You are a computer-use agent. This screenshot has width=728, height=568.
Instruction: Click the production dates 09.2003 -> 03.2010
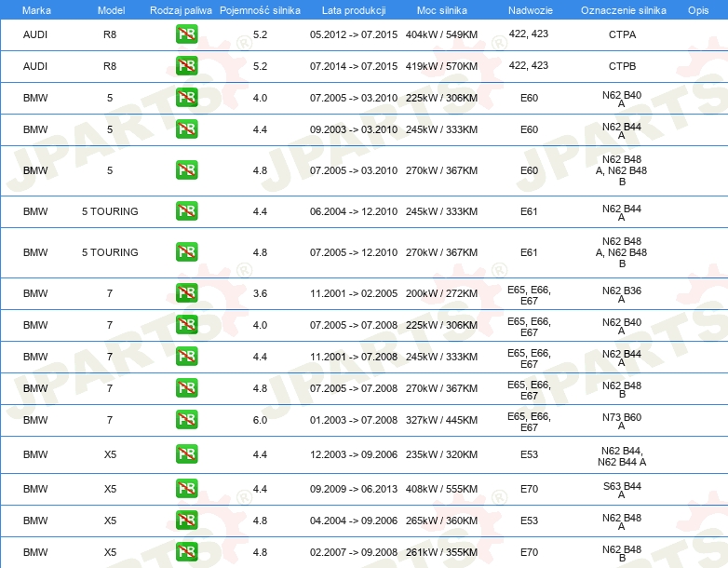[354, 129]
